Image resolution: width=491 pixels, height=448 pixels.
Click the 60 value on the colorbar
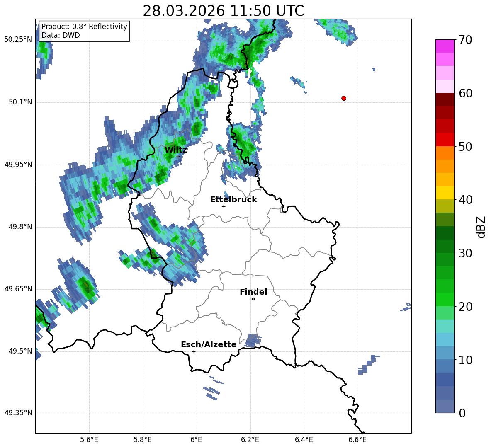point(465,93)
